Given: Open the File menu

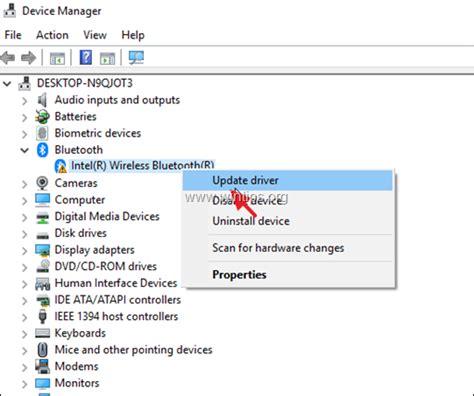Looking at the screenshot, I should pos(13,35).
